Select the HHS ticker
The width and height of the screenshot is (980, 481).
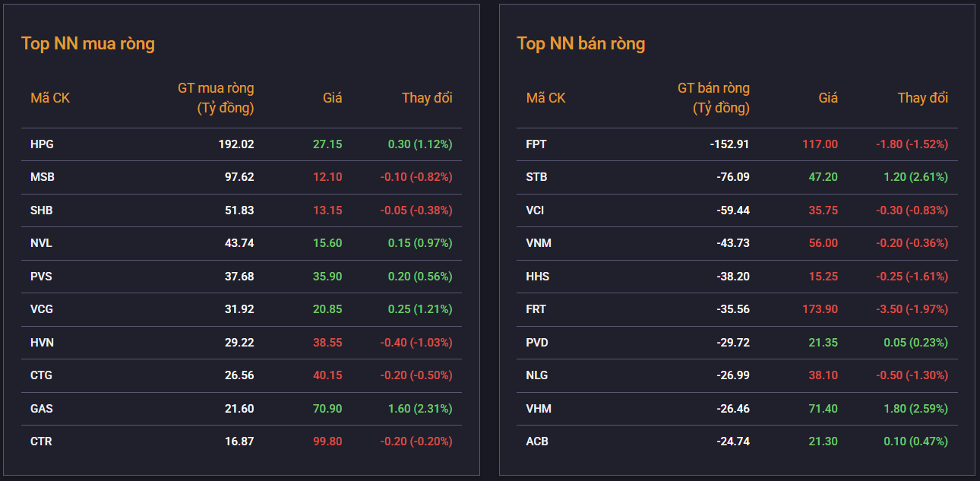point(538,277)
